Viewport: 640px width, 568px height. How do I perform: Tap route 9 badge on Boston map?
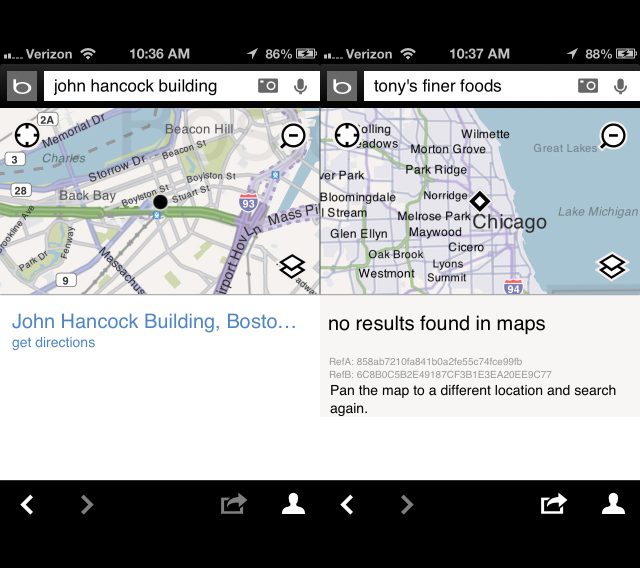(x=65, y=280)
